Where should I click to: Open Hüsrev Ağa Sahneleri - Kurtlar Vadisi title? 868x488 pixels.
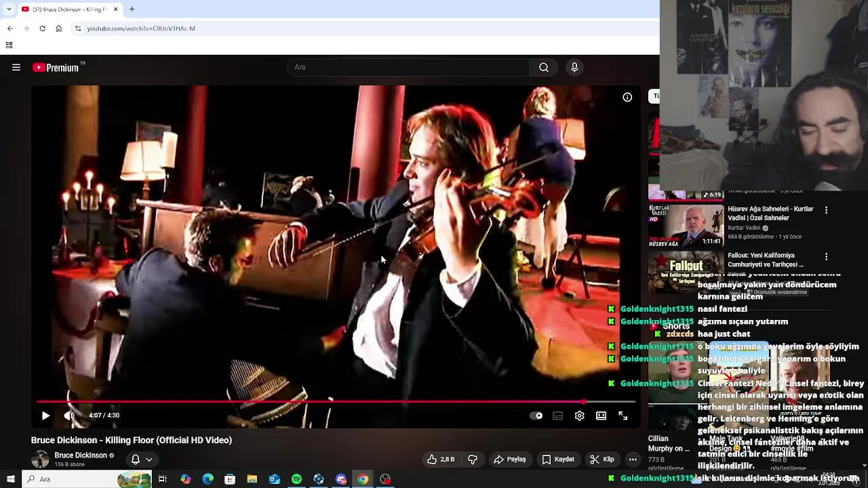[770, 213]
